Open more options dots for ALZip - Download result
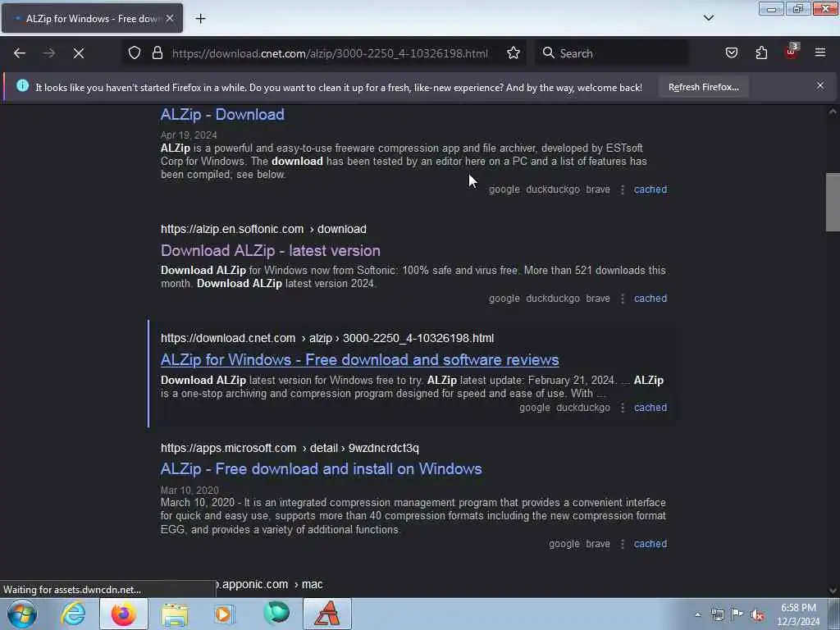 tap(623, 189)
